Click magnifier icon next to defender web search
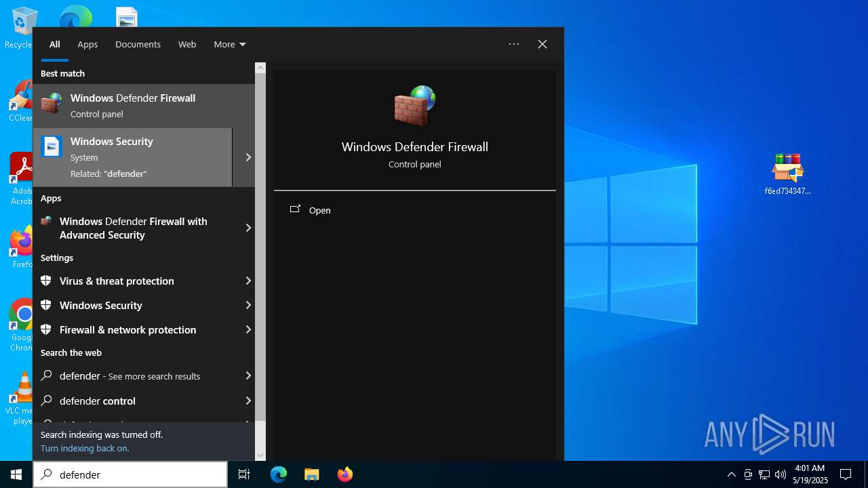Image resolution: width=868 pixels, height=488 pixels. [x=46, y=375]
